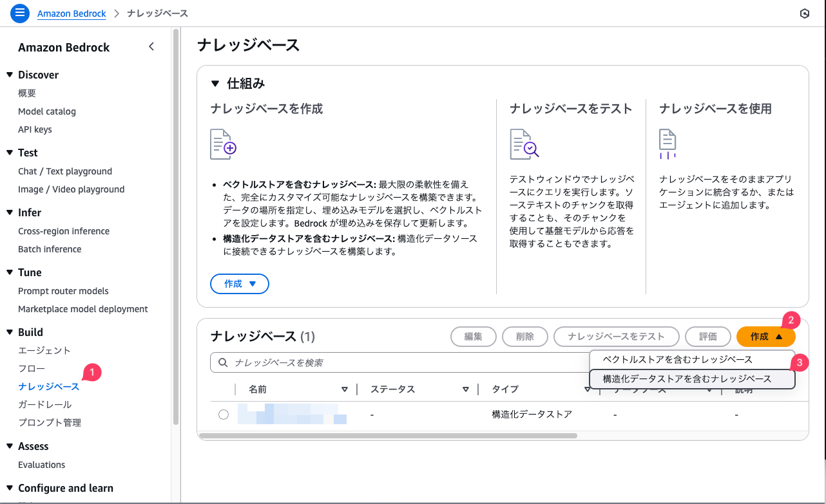This screenshot has width=826, height=504.
Task: Click the 評価 button
Action: coord(708,337)
